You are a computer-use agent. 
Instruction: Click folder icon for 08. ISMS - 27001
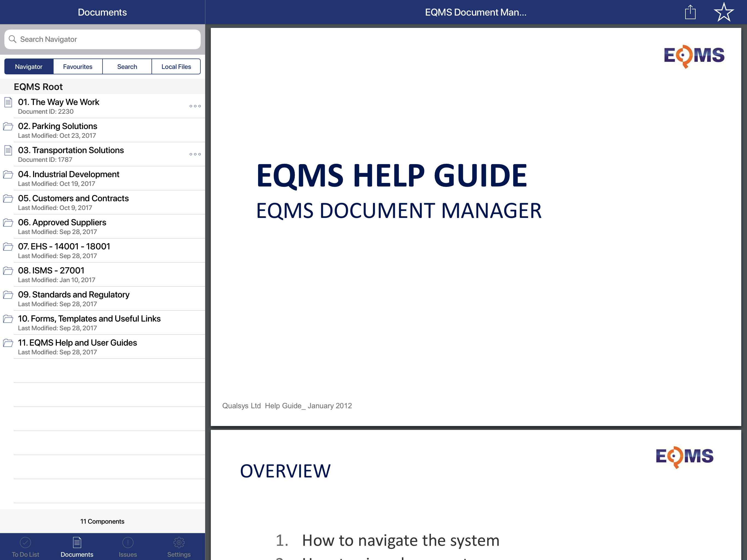click(8, 271)
